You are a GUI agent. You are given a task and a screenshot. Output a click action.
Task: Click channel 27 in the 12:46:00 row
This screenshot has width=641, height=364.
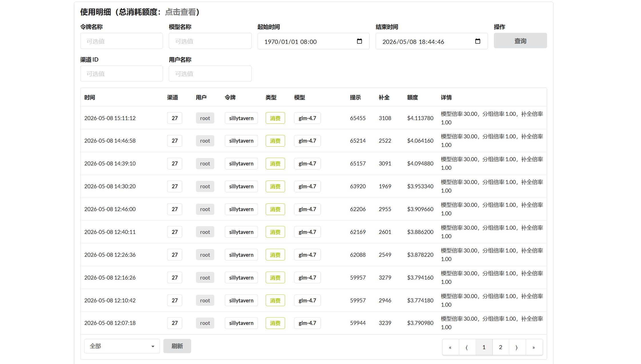pyautogui.click(x=175, y=209)
